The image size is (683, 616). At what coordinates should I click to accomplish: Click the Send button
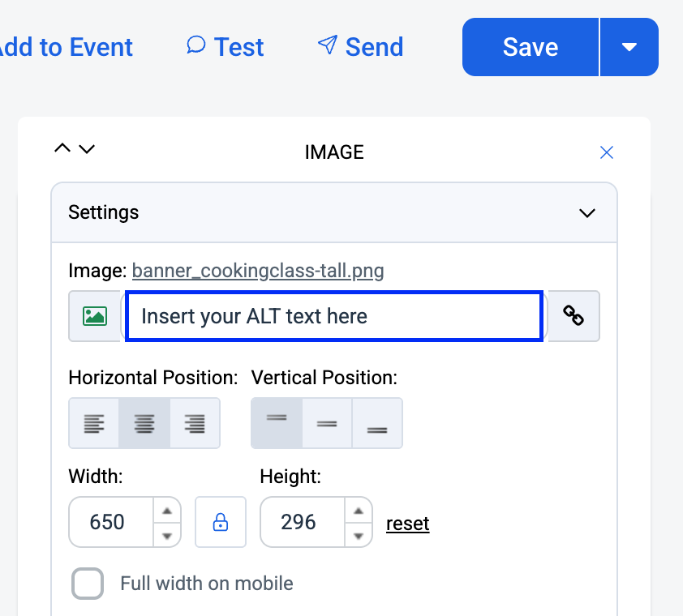tap(361, 46)
